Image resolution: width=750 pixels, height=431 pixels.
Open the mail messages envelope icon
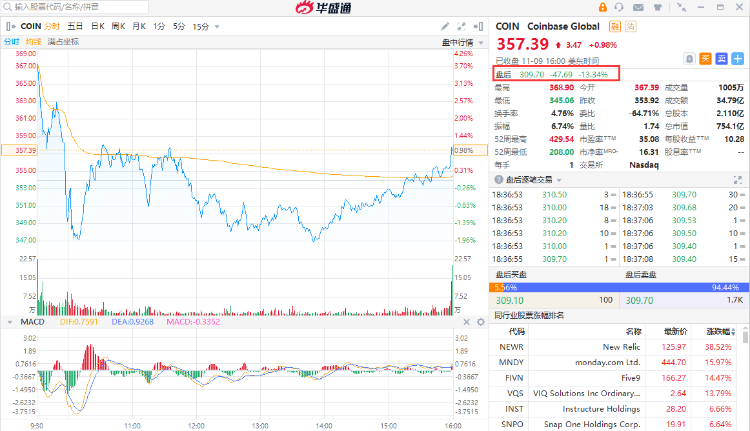(638, 7)
